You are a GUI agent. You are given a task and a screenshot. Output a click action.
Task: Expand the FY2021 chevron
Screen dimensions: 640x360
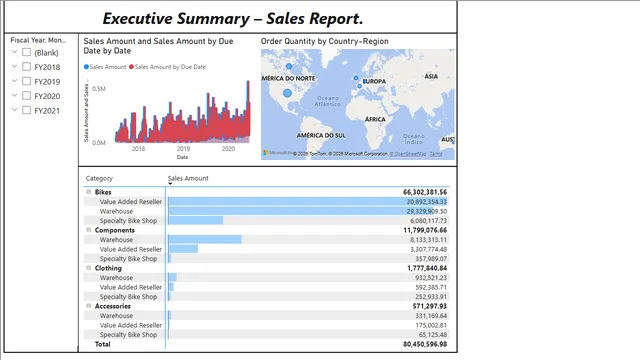tap(14, 110)
